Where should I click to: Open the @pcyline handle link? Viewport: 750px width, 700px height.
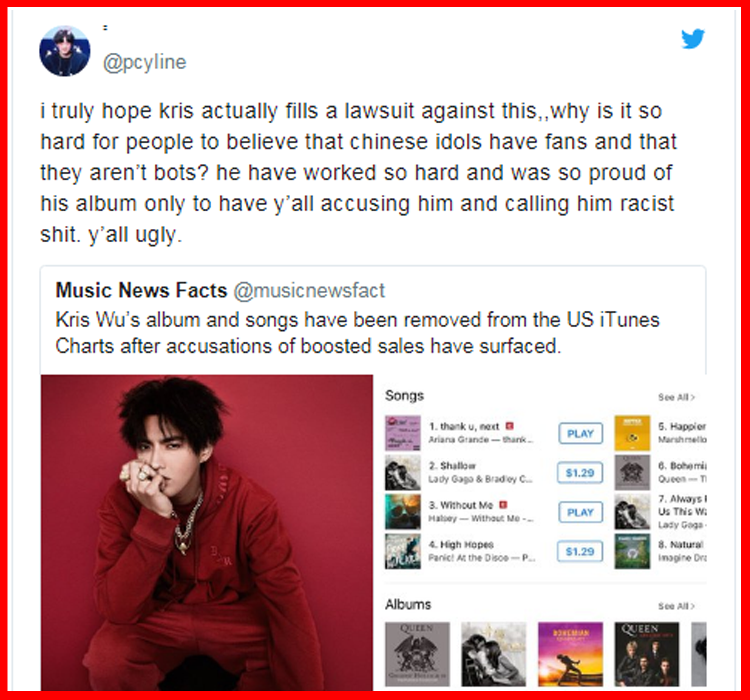point(145,63)
